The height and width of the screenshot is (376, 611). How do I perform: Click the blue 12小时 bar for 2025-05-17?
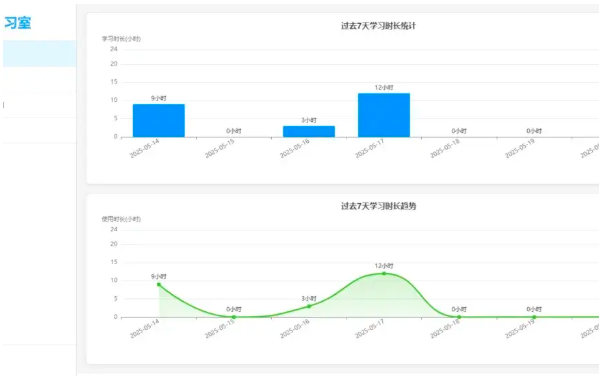(384, 115)
